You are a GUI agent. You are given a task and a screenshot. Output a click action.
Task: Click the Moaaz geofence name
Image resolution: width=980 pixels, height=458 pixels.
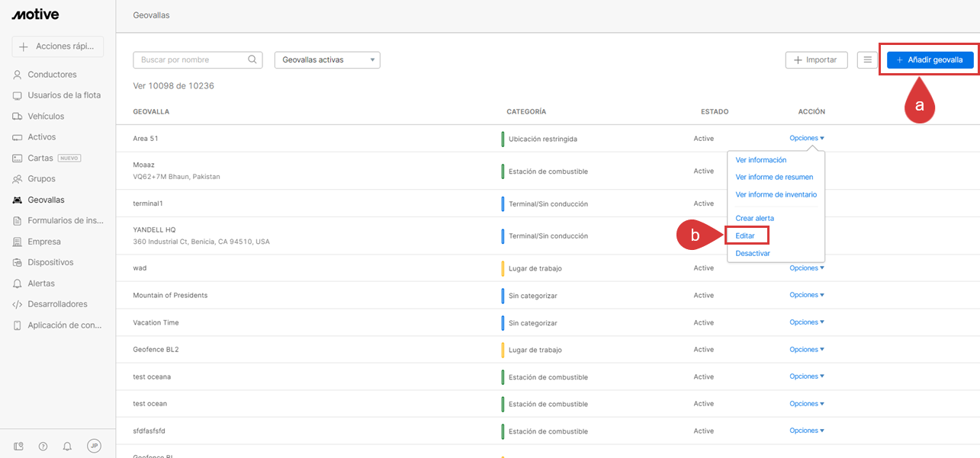[x=143, y=165]
